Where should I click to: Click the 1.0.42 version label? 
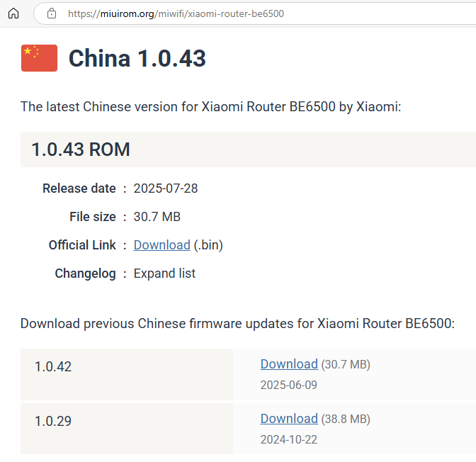click(53, 367)
